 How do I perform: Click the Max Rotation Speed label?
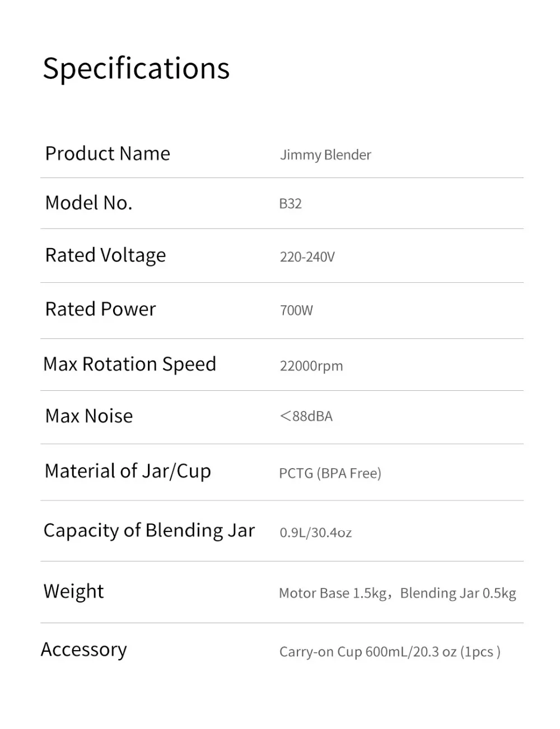tap(129, 364)
